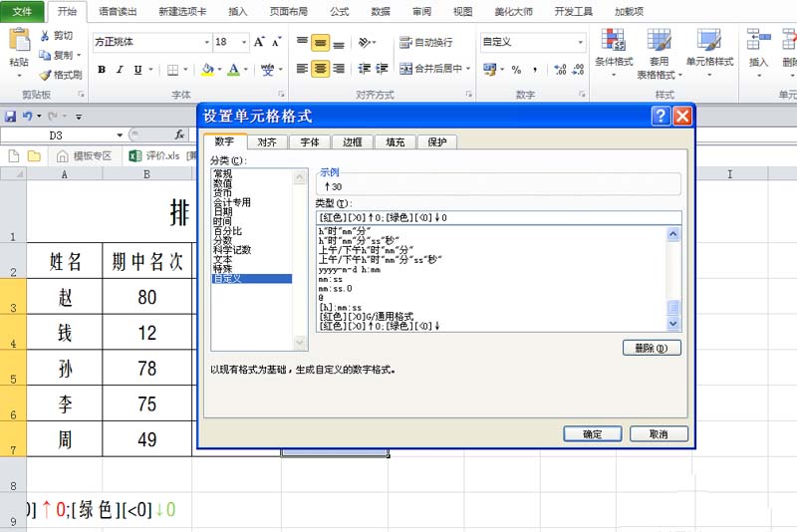Increase font size with large A icon
The height and width of the screenshot is (532, 797).
[x=259, y=42]
